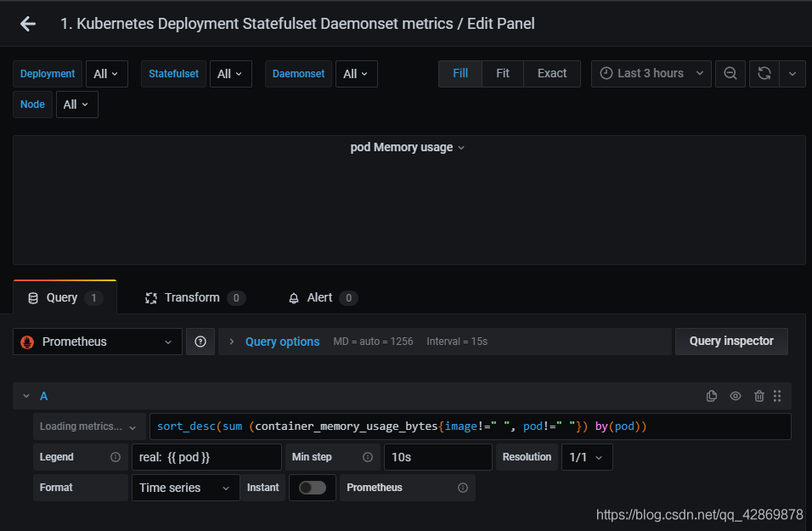Click the clock icon in time picker
Viewport: 812px width, 531px height.
pos(606,74)
